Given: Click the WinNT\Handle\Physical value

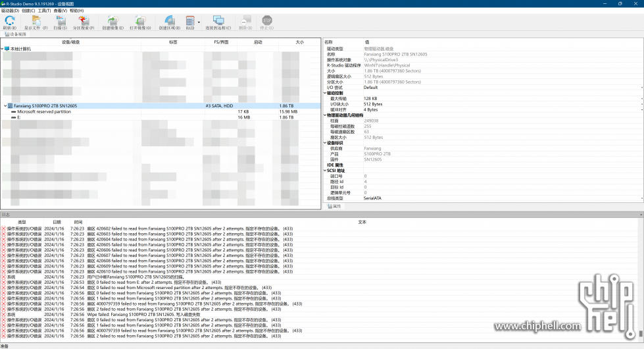Looking at the screenshot, I should [x=387, y=65].
